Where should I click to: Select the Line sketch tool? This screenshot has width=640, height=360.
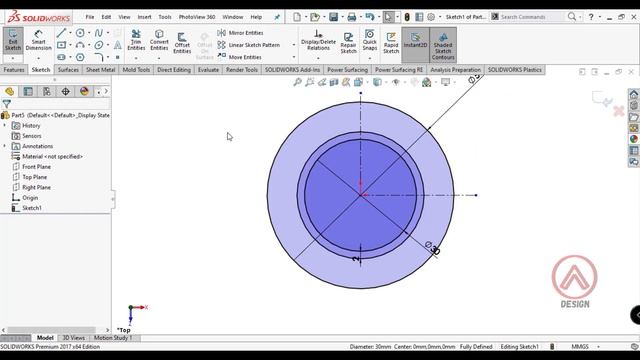pyautogui.click(x=61, y=33)
